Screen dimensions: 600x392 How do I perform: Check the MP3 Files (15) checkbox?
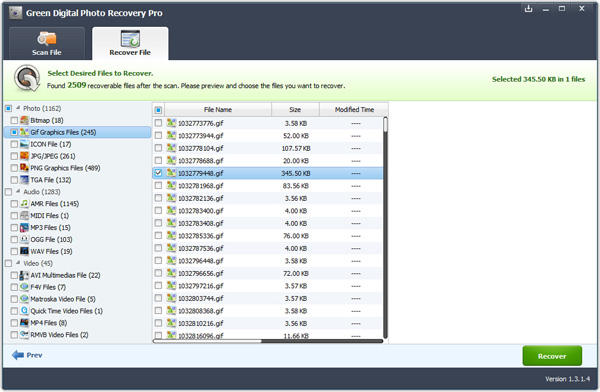tap(14, 228)
